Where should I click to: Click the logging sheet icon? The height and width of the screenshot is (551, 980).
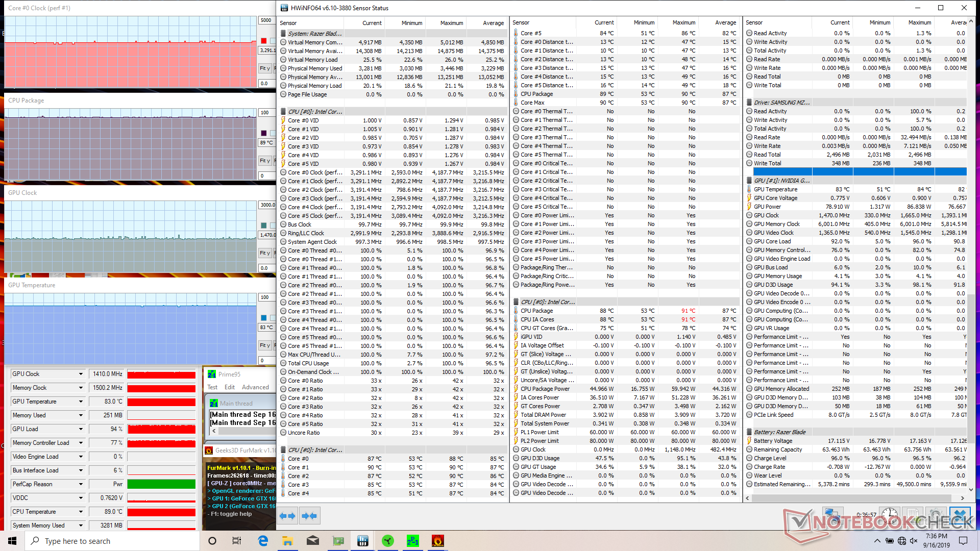point(913,514)
